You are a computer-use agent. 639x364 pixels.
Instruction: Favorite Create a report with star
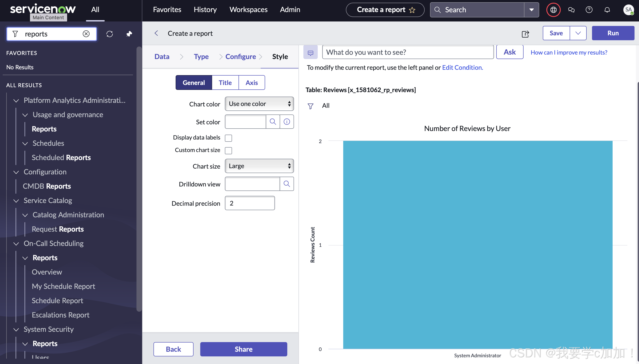[412, 10]
